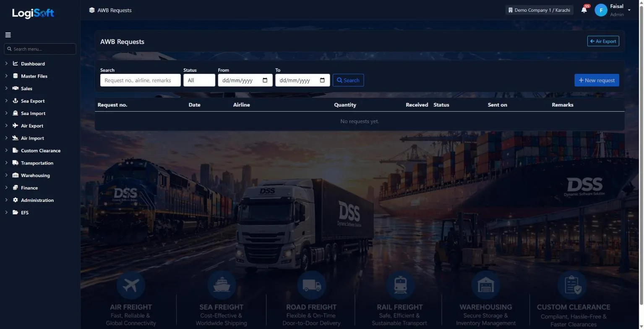
Task: Open the Transportation menu item
Action: (37, 163)
